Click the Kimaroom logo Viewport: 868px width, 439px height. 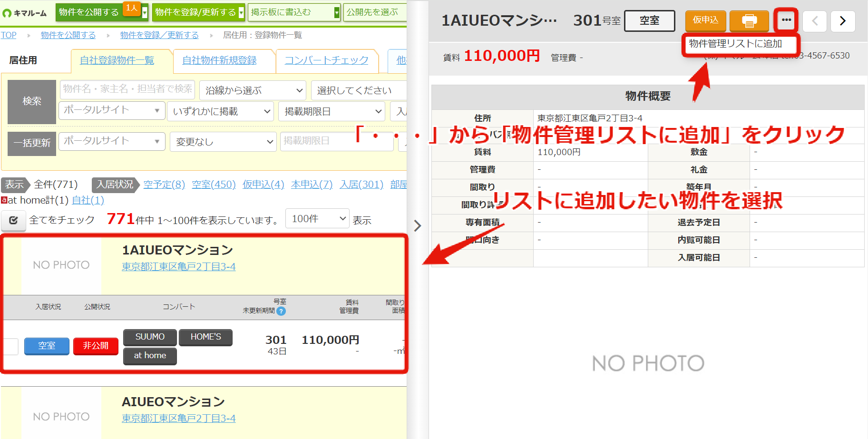[25, 13]
